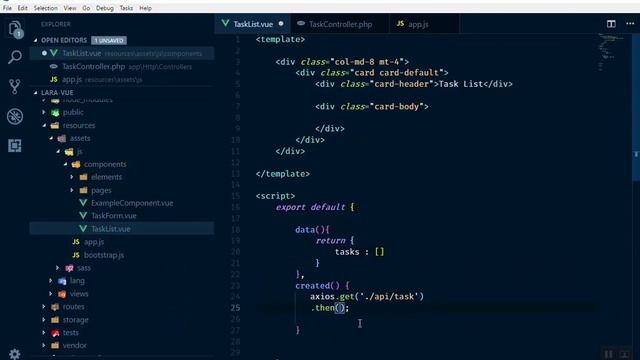Click the 1 UNSAVED badge
640x360 pixels.
click(x=109, y=40)
